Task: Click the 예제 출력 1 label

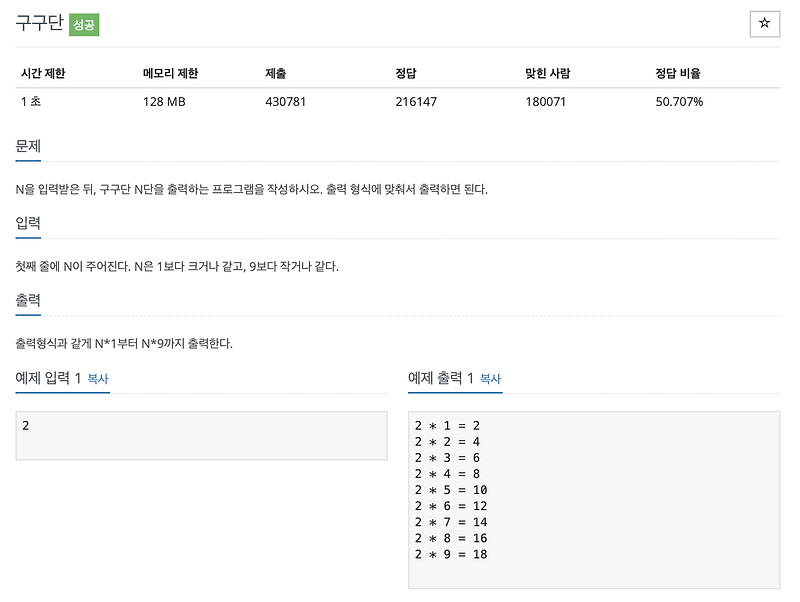Action: tap(442, 379)
